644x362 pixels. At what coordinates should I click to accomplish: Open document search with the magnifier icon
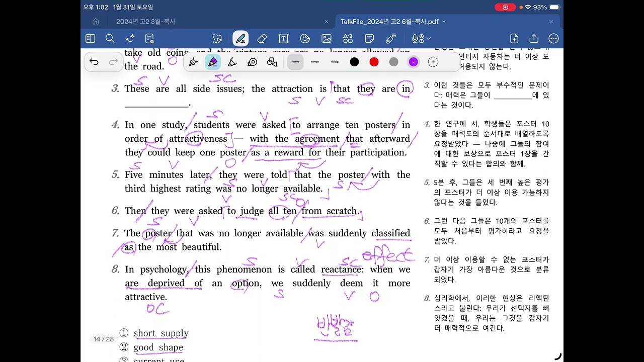coord(110,39)
